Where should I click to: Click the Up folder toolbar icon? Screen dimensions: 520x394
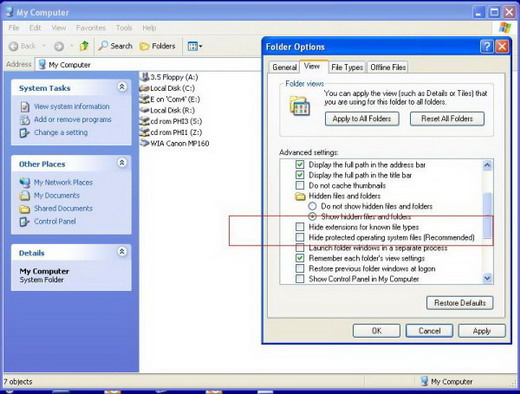(x=84, y=46)
